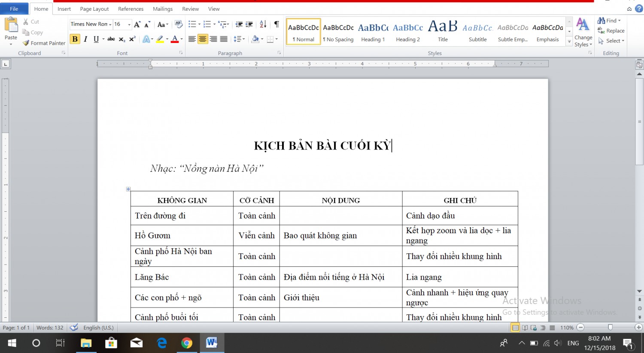The height and width of the screenshot is (353, 644).
Task: Switch to Page Layout tab
Action: pos(94,9)
